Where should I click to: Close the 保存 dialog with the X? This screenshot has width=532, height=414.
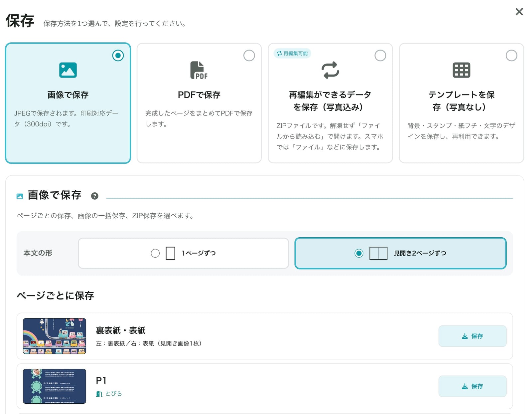519,12
